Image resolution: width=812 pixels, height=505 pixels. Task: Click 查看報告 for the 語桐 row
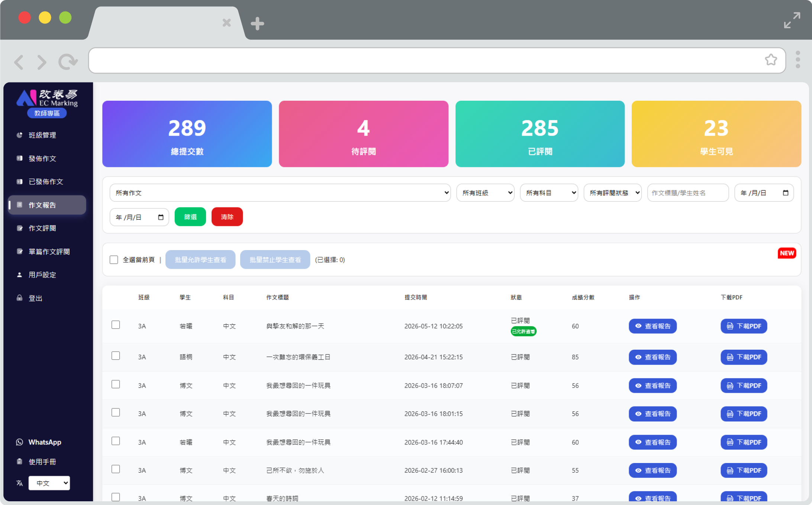652,357
